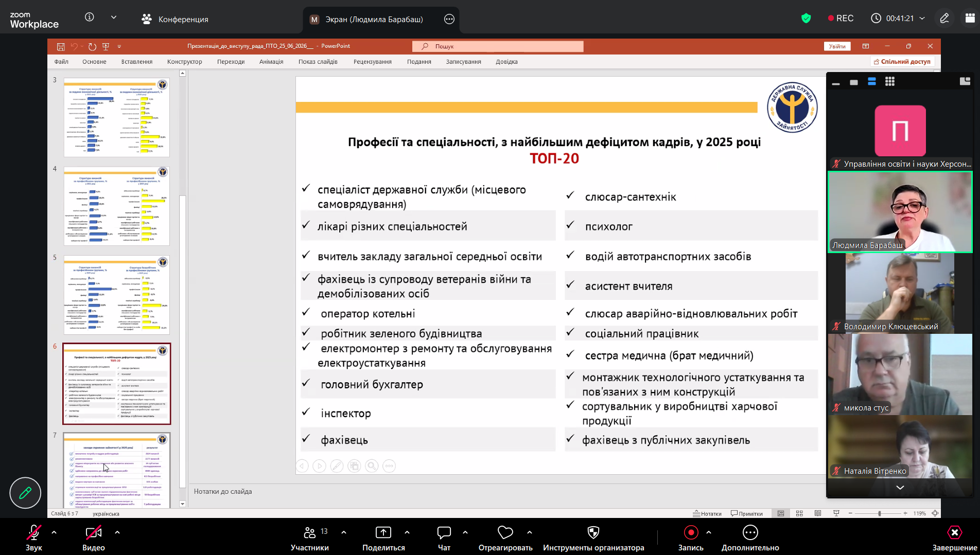Image resolution: width=980 pixels, height=555 pixels.
Task: Toggle the Нотатки button in status bar
Action: tap(707, 513)
